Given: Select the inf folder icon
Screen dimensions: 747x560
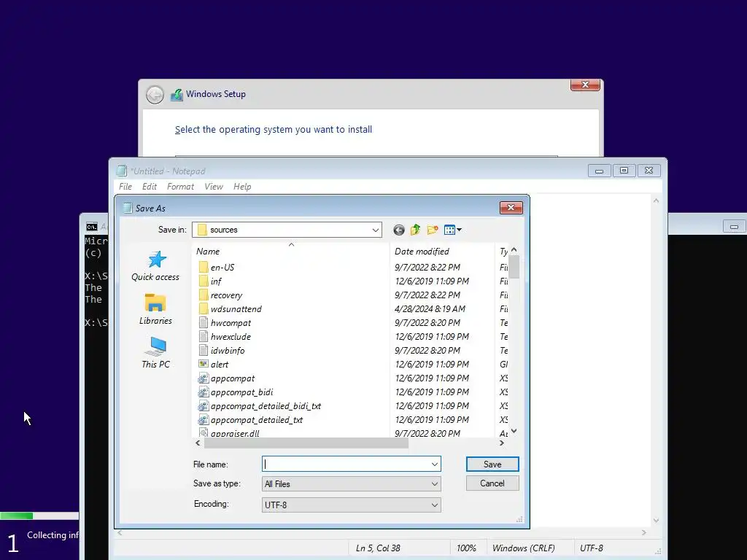Looking at the screenshot, I should [204, 281].
